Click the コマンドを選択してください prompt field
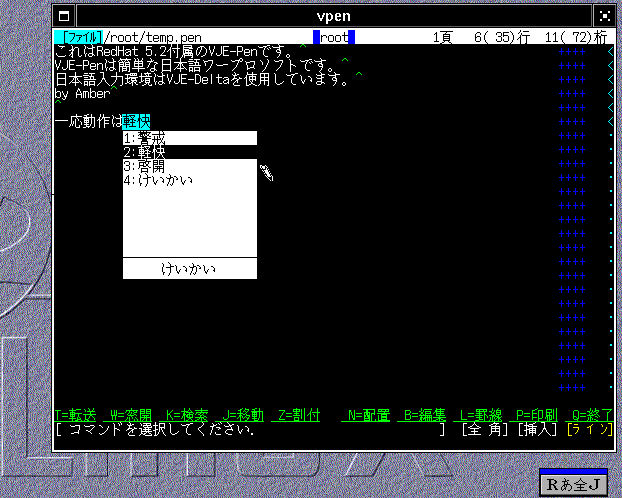 pos(251,429)
